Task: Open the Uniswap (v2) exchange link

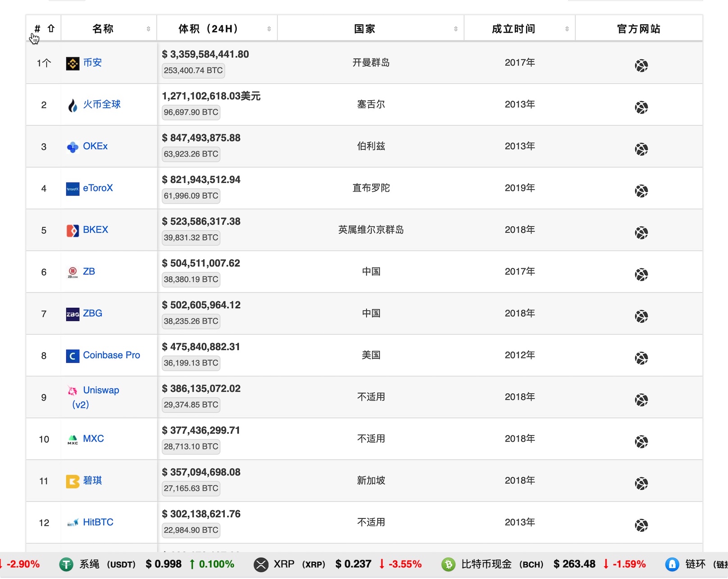Action: click(96, 397)
